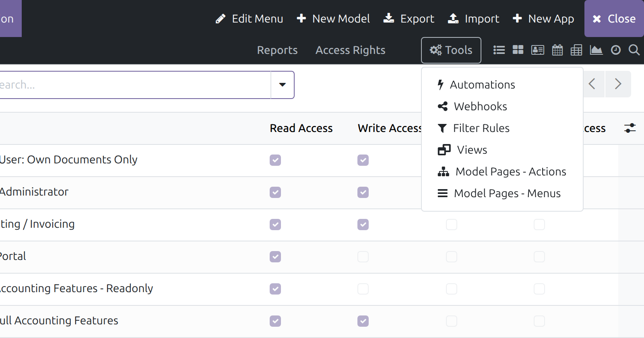This screenshot has width=644, height=338.
Task: Toggle Read Access for Accounting Features - Readonly
Action: pos(275,289)
